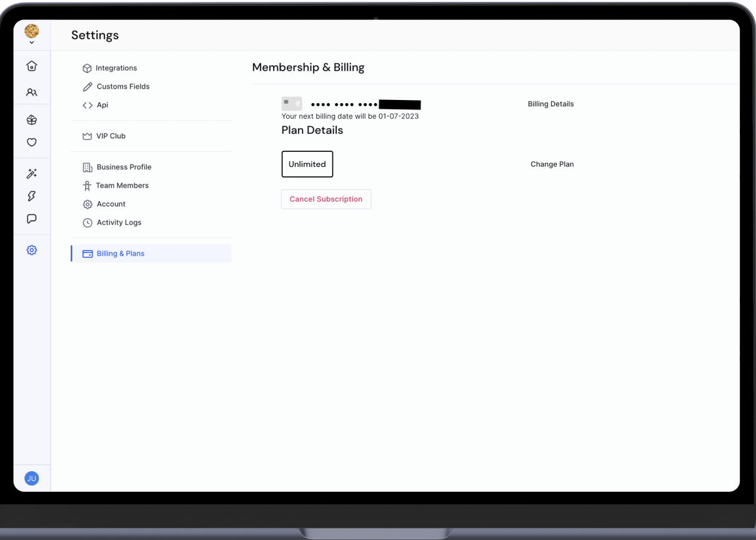Open the contacts people icon in sidebar
Image resolution: width=756 pixels, height=540 pixels.
(31, 92)
